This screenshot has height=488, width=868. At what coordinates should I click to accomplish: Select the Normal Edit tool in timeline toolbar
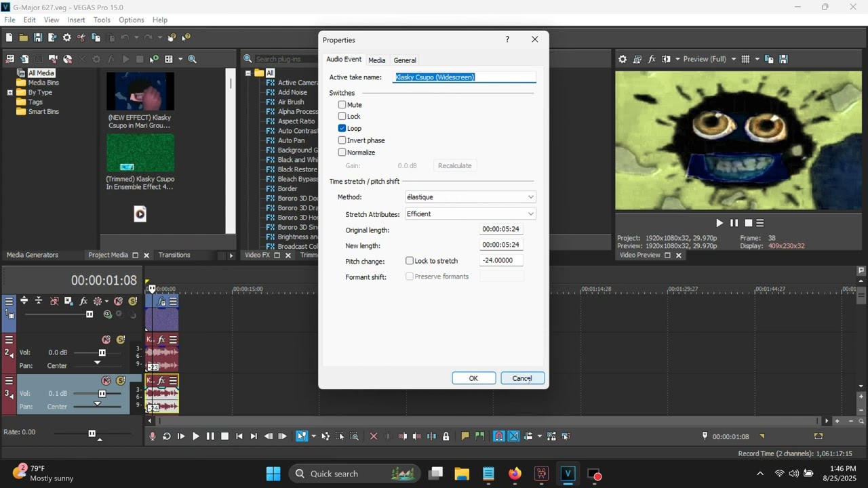coord(301,436)
